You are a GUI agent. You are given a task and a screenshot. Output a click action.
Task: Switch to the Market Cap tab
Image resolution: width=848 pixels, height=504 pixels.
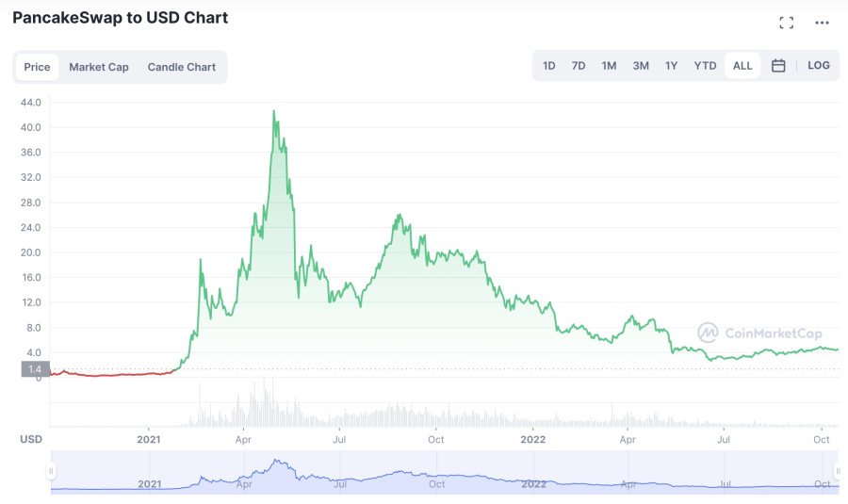[99, 67]
